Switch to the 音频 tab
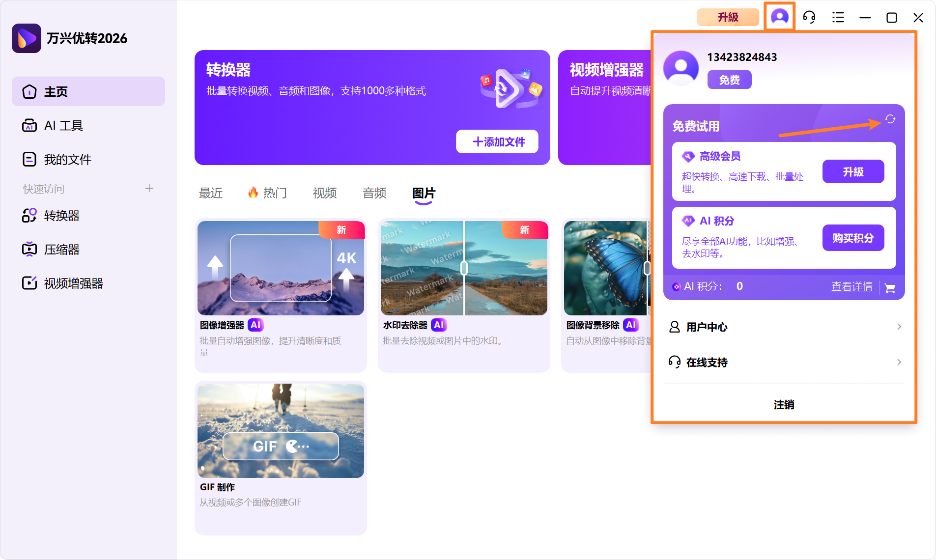The image size is (936, 560). click(374, 193)
